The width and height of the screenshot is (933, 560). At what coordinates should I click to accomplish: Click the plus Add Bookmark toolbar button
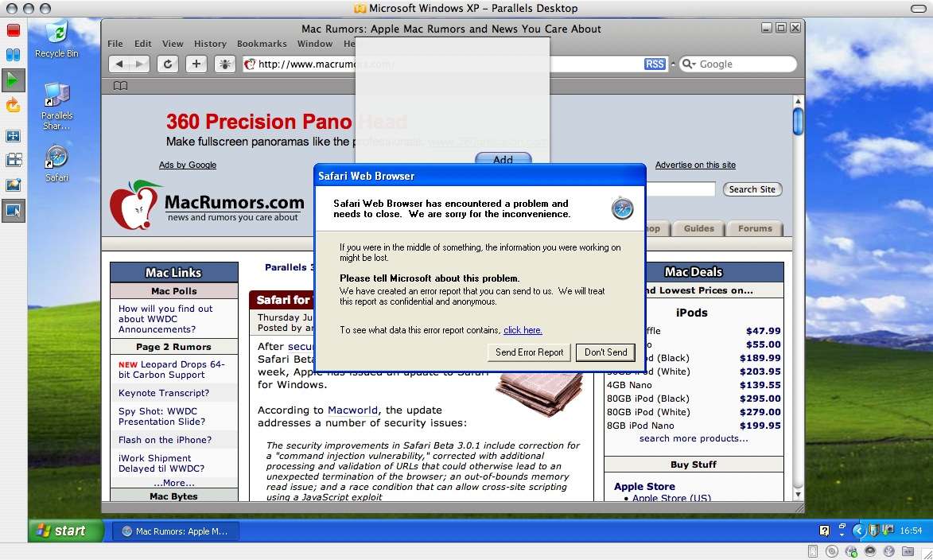pos(196,64)
